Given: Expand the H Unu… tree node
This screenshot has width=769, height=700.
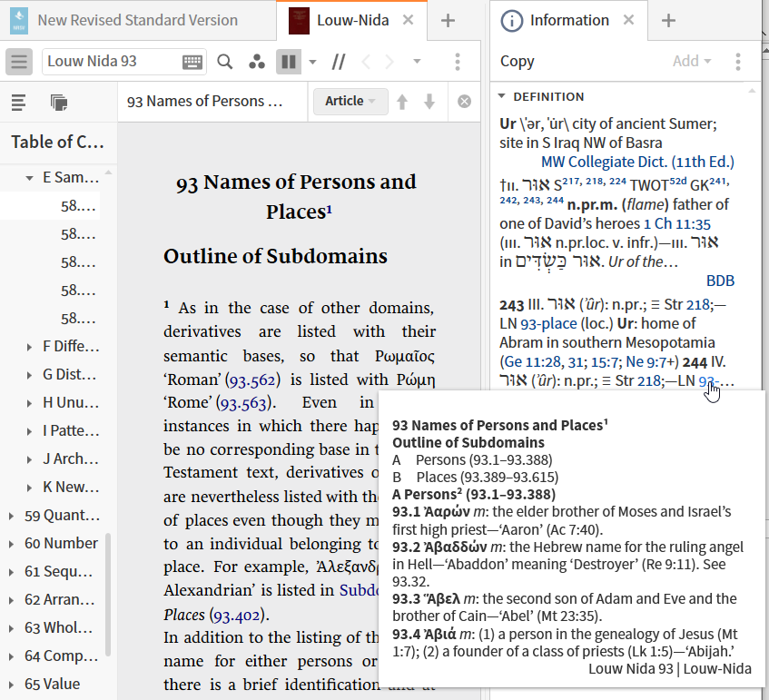Looking at the screenshot, I should tap(29, 404).
